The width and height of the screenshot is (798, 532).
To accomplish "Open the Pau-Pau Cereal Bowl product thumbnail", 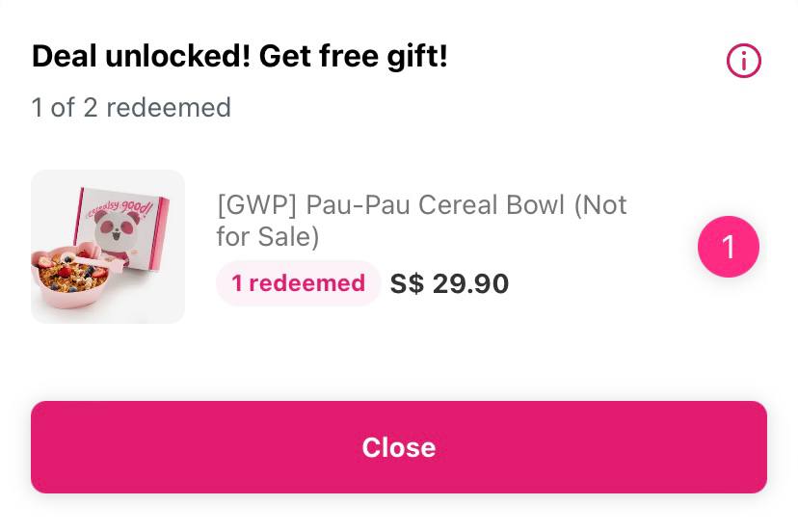I will coord(108,247).
